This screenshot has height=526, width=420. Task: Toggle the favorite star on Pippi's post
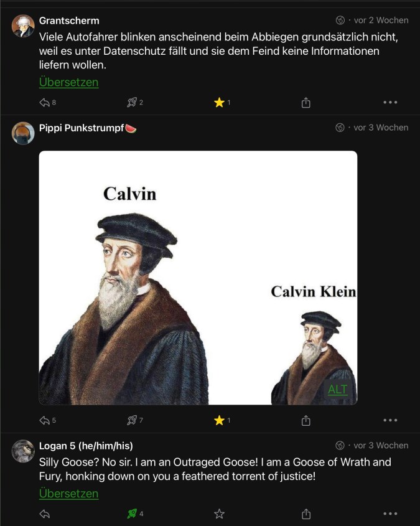click(219, 421)
